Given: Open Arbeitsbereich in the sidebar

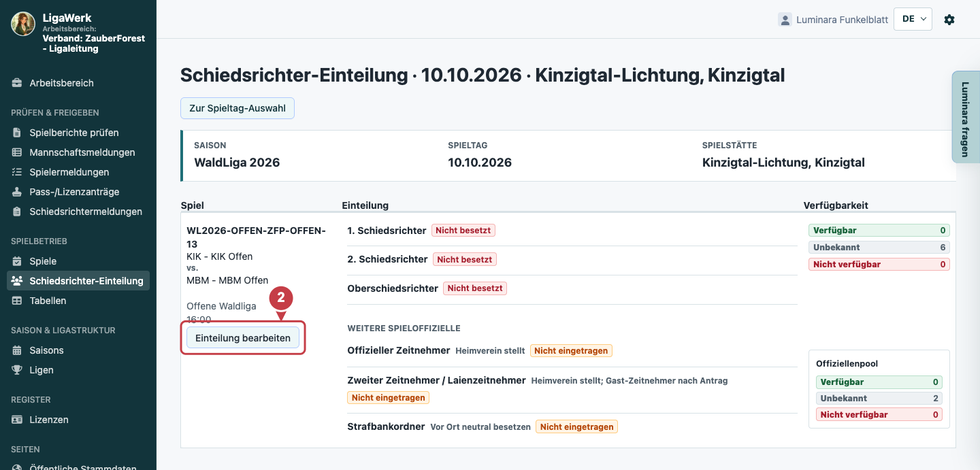Looking at the screenshot, I should click(78, 83).
